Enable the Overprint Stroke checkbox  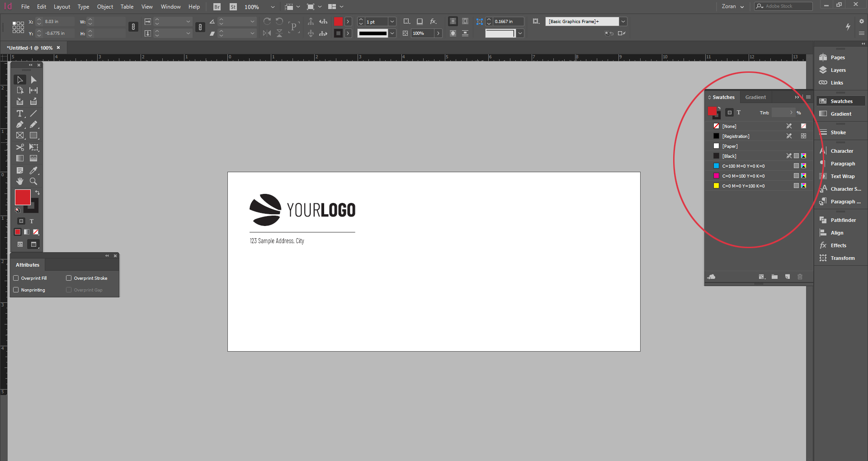69,278
